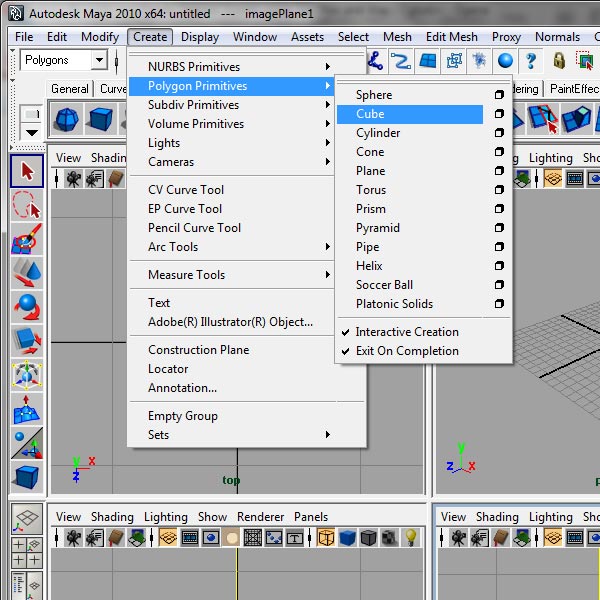Switch to the PaintEffects shelf tab
Viewport: 600px width, 600px height.
tap(574, 89)
